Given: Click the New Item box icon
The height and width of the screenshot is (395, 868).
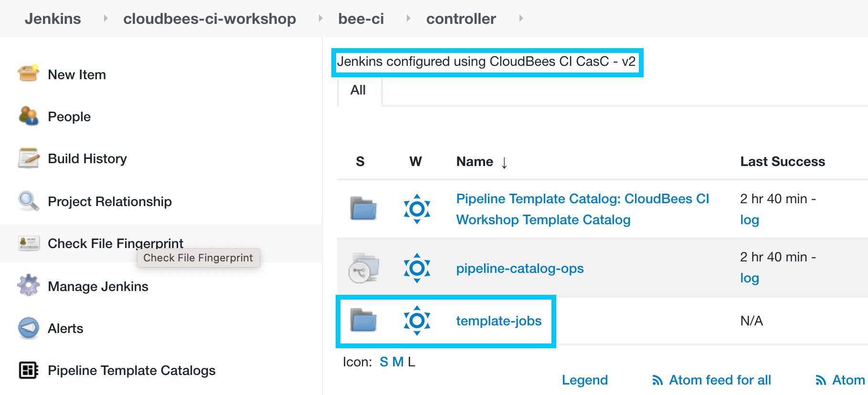Looking at the screenshot, I should point(28,73).
